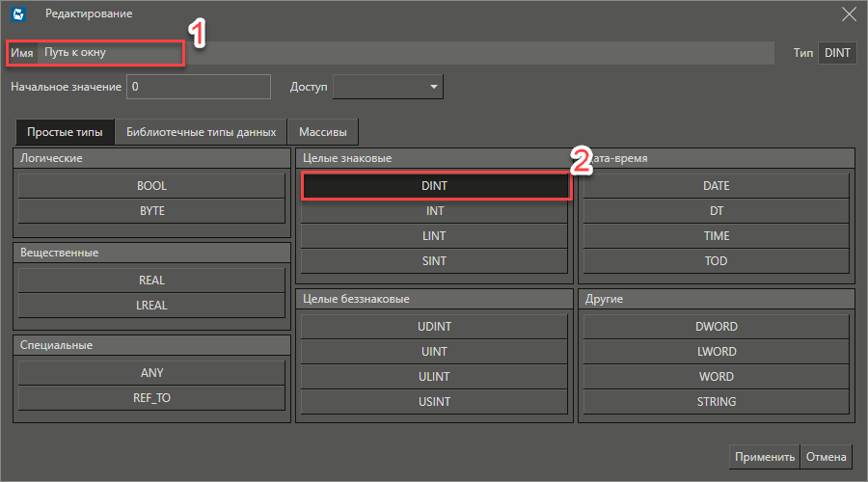Image resolution: width=868 pixels, height=482 pixels.
Task: Pick the DWORD type
Action: pyautogui.click(x=716, y=327)
